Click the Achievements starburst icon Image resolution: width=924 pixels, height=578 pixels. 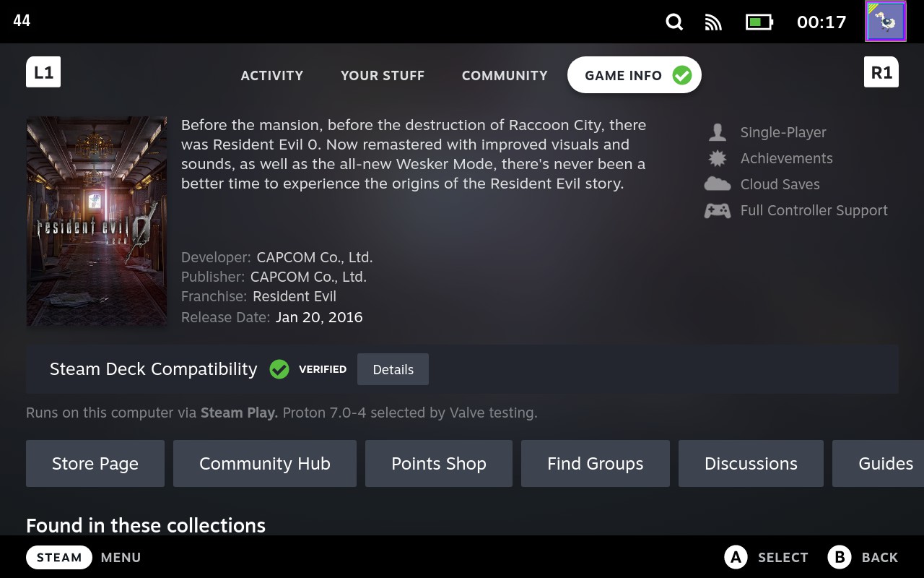point(718,158)
